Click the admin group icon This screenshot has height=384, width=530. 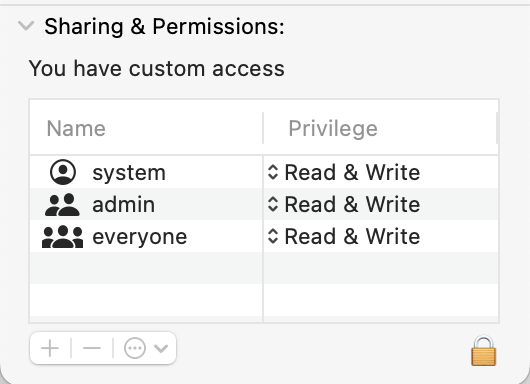tap(63, 205)
